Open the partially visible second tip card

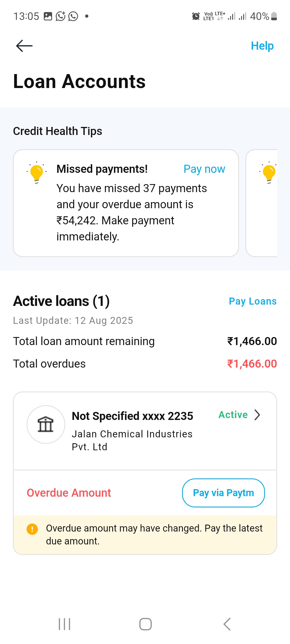click(262, 203)
